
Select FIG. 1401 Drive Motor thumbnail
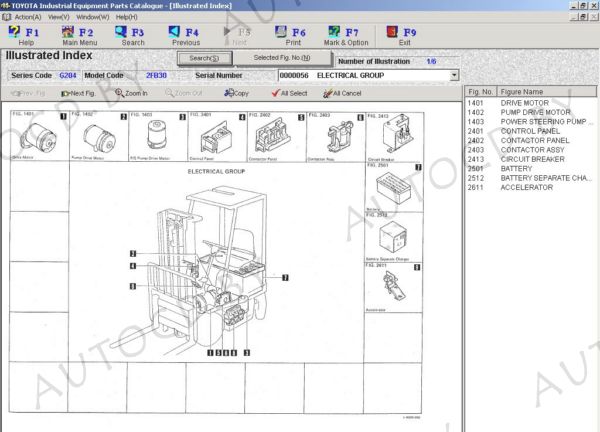click(x=39, y=136)
